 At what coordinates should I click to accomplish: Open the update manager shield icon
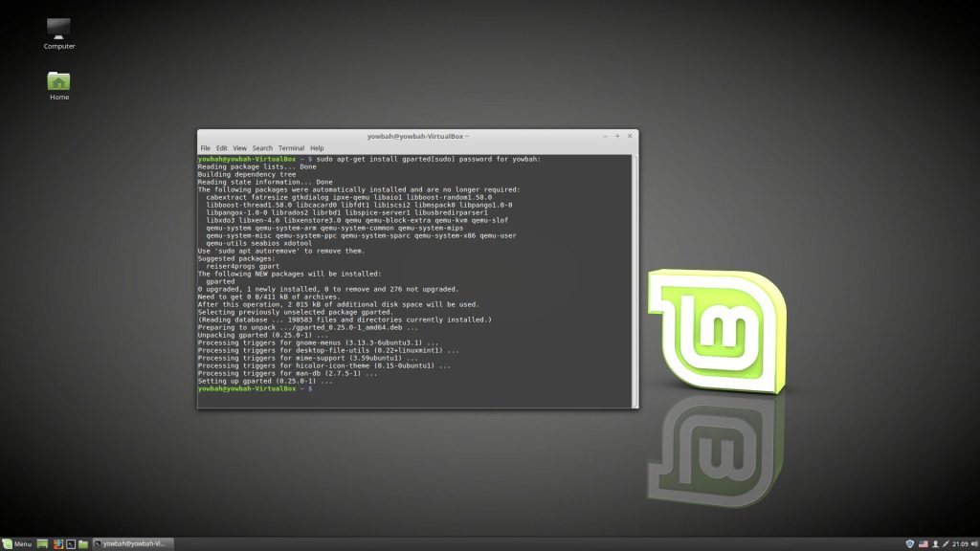coord(909,543)
